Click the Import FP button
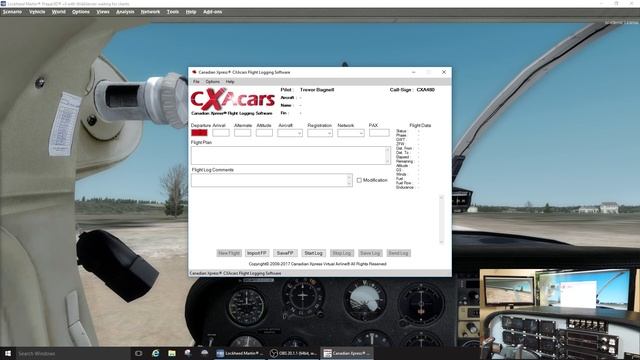 click(257, 253)
